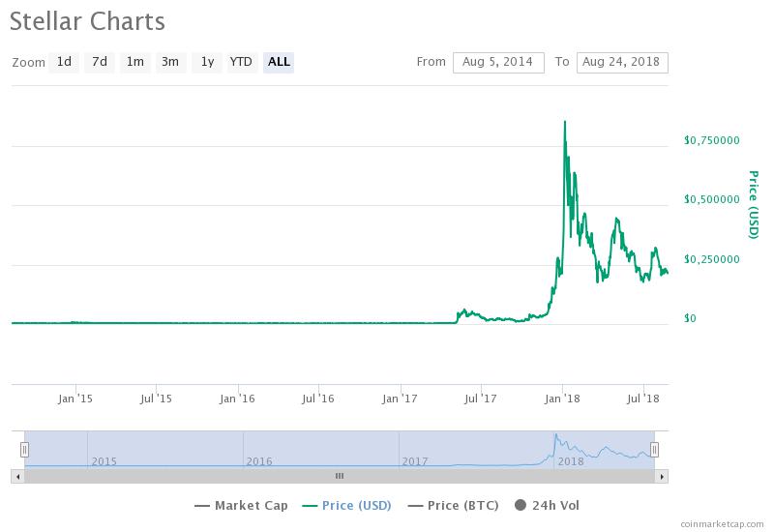Select the ALL zoom range

(x=279, y=62)
